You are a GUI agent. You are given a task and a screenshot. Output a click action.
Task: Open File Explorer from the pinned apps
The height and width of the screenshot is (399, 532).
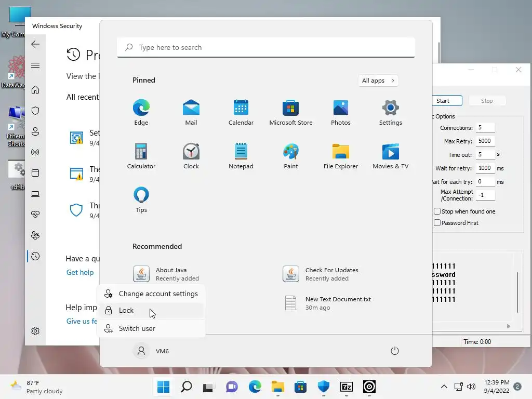pos(341,156)
